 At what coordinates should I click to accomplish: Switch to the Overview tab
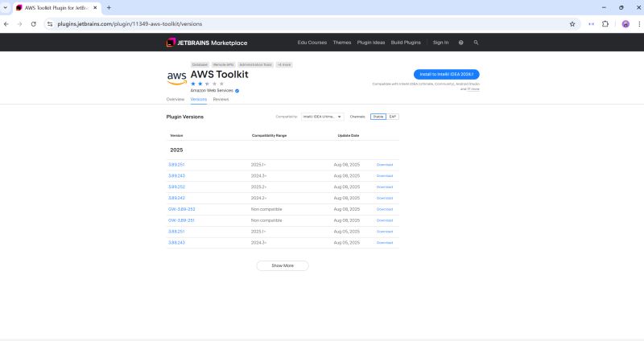(175, 99)
